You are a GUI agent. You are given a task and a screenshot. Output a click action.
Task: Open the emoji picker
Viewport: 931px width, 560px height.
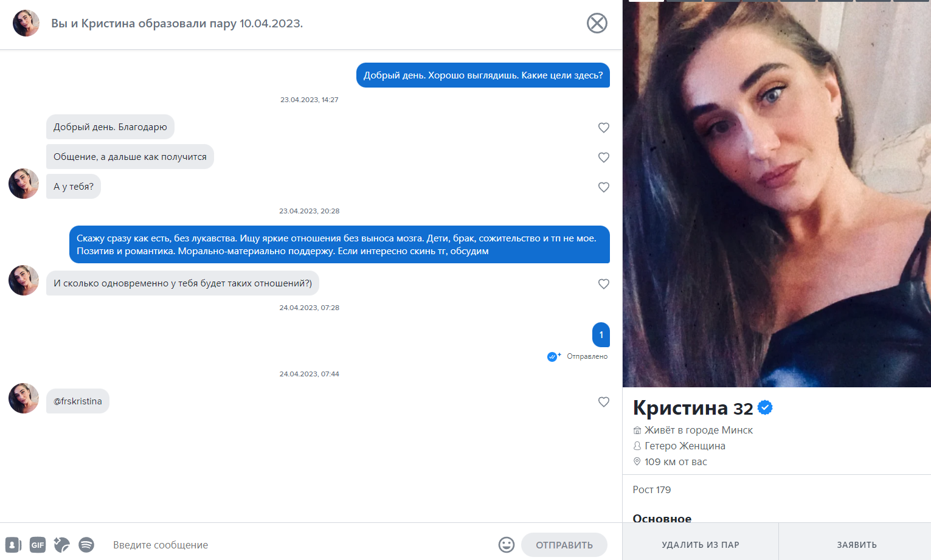click(x=506, y=545)
